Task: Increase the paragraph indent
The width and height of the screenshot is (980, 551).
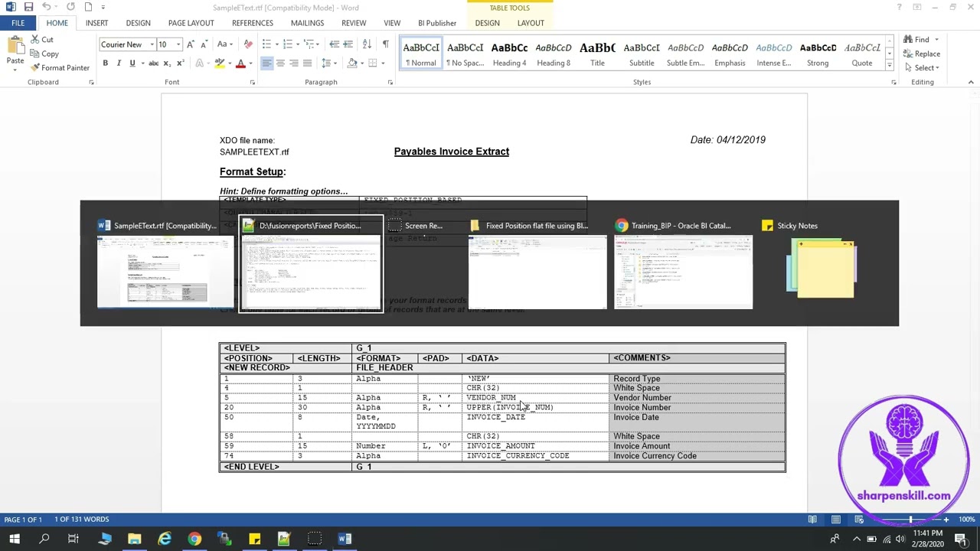Action: pos(348,44)
